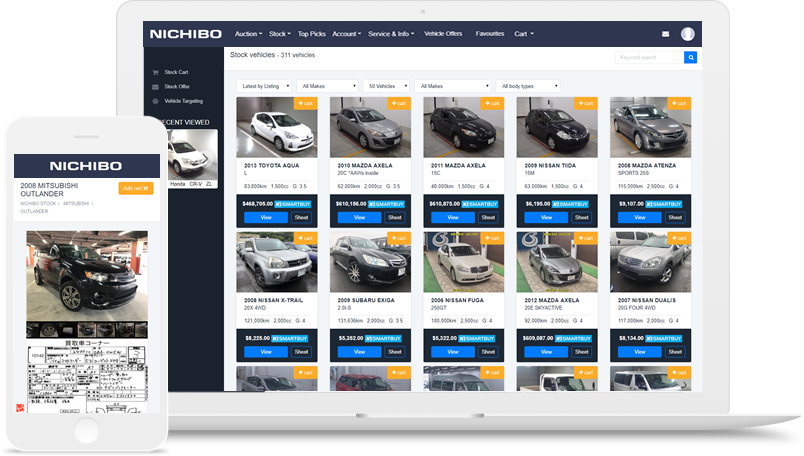Click the Stock Offer envelope icon
Screen dimensions: 804x456
(155, 87)
